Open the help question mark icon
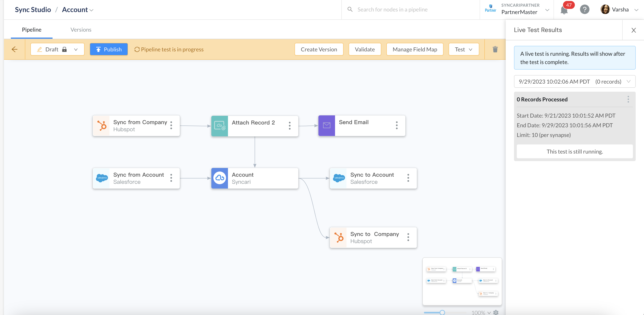This screenshot has height=315, width=644. (585, 9)
